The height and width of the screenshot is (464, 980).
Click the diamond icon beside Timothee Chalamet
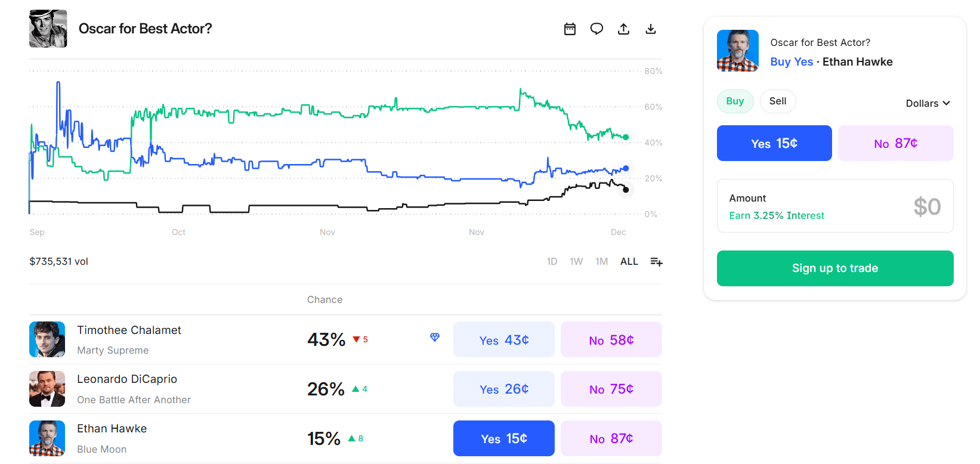tap(435, 338)
